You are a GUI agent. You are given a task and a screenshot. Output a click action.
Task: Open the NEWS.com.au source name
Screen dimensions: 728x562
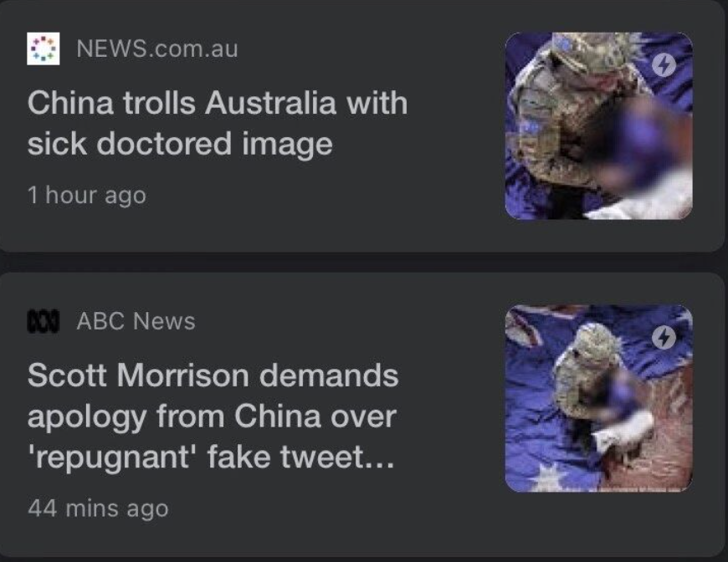[x=157, y=49]
